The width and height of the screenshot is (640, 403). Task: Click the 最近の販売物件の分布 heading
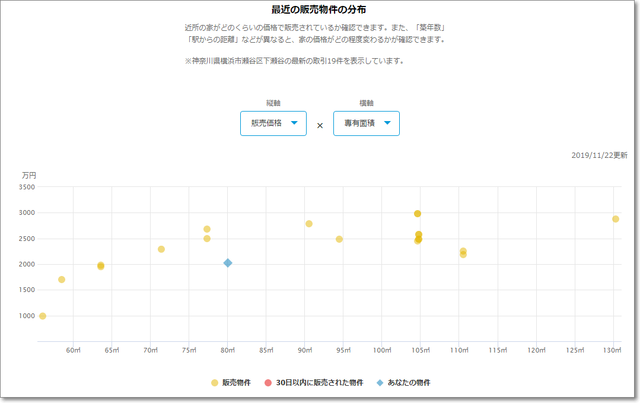pyautogui.click(x=318, y=9)
